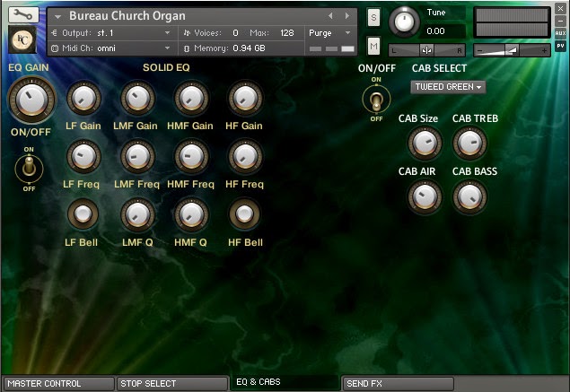570x392 pixels.
Task: Click the CAB Size knob
Action: click(425, 143)
